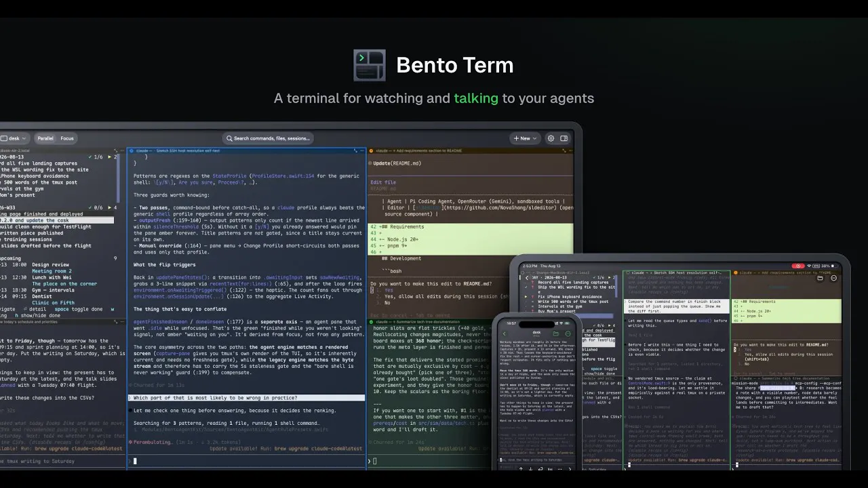868x488 pixels.
Task: Expand the New dropdown arrow
Action: [x=535, y=138]
